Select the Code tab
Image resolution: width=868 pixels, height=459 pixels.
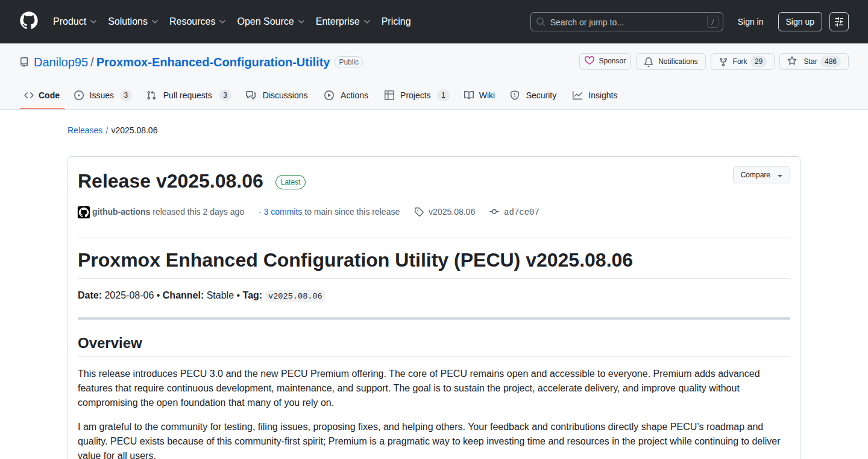pyautogui.click(x=42, y=95)
